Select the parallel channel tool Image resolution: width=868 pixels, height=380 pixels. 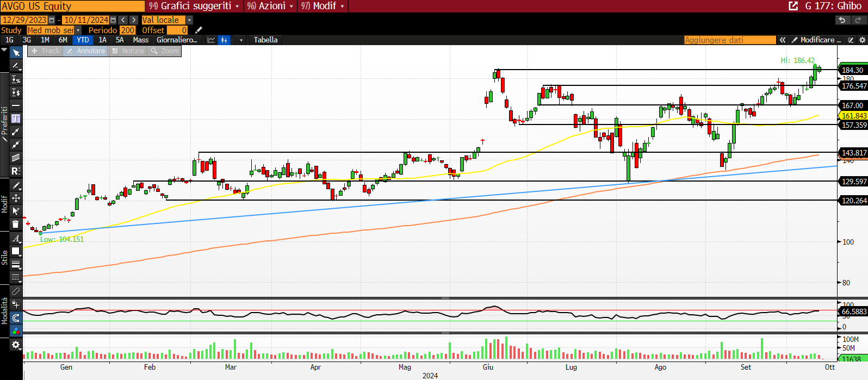coord(16,158)
